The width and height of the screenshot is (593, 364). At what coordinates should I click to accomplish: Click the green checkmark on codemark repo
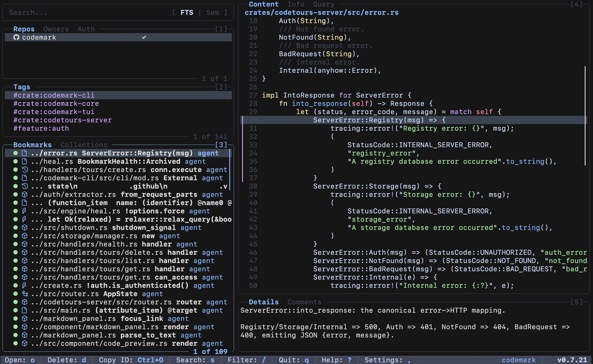(144, 37)
